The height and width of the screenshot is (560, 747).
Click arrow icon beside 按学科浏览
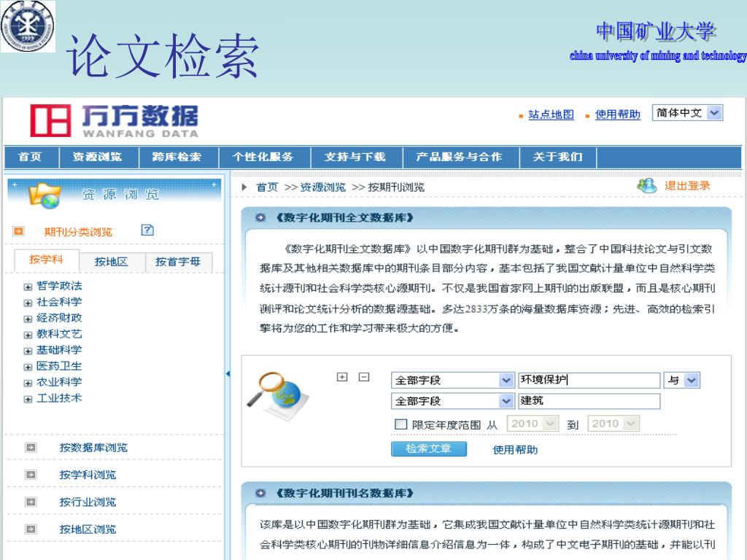pos(31,475)
